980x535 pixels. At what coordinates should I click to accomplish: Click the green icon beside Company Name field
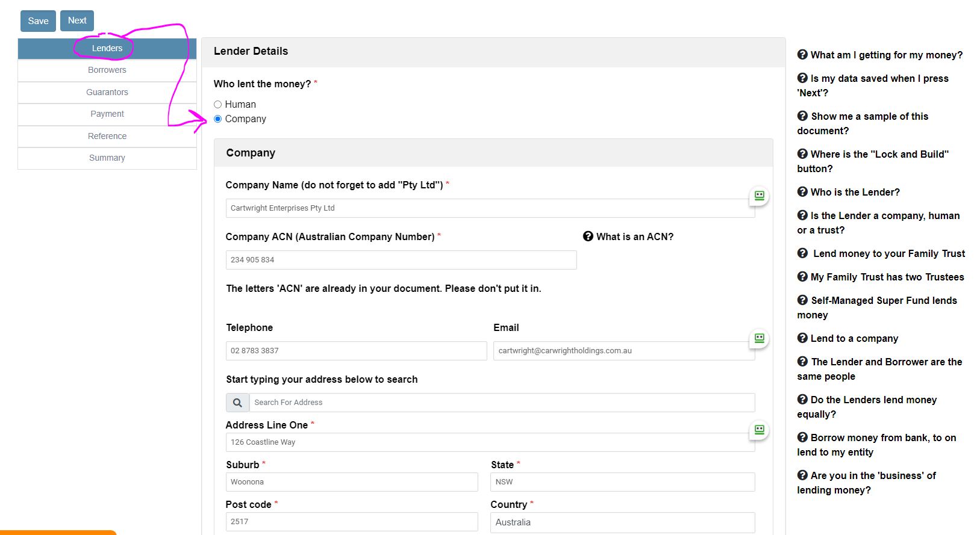[x=759, y=196]
